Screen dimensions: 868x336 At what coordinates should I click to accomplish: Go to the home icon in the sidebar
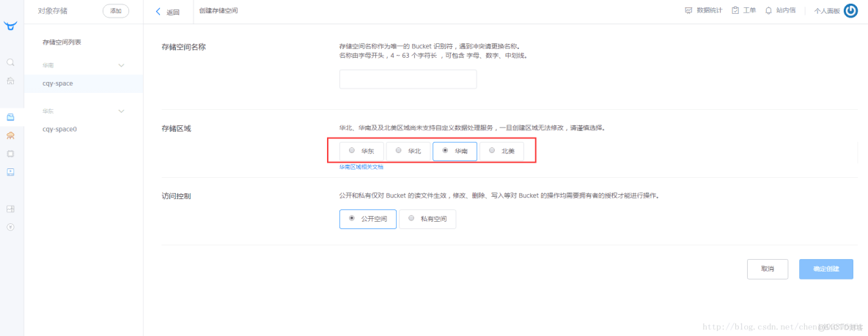(10, 81)
